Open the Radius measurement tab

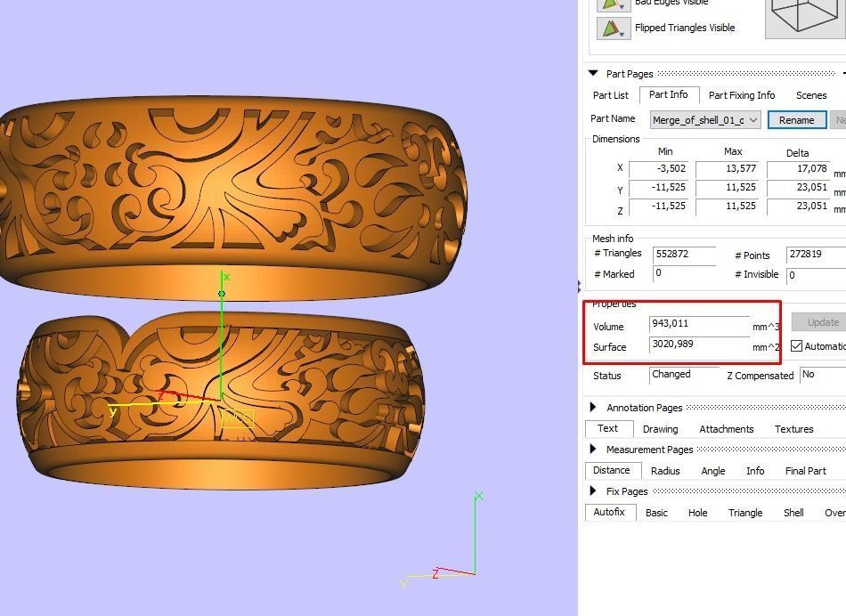pos(665,471)
